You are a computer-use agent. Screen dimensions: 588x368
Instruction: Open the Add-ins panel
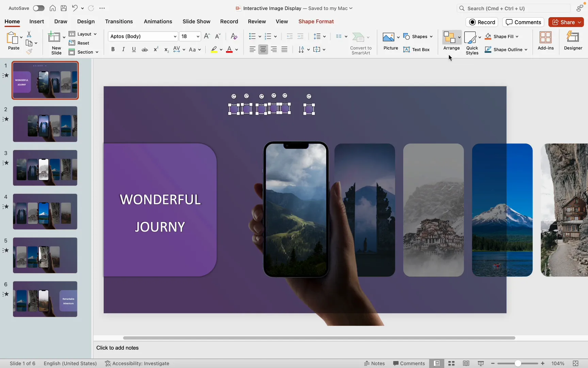546,41
